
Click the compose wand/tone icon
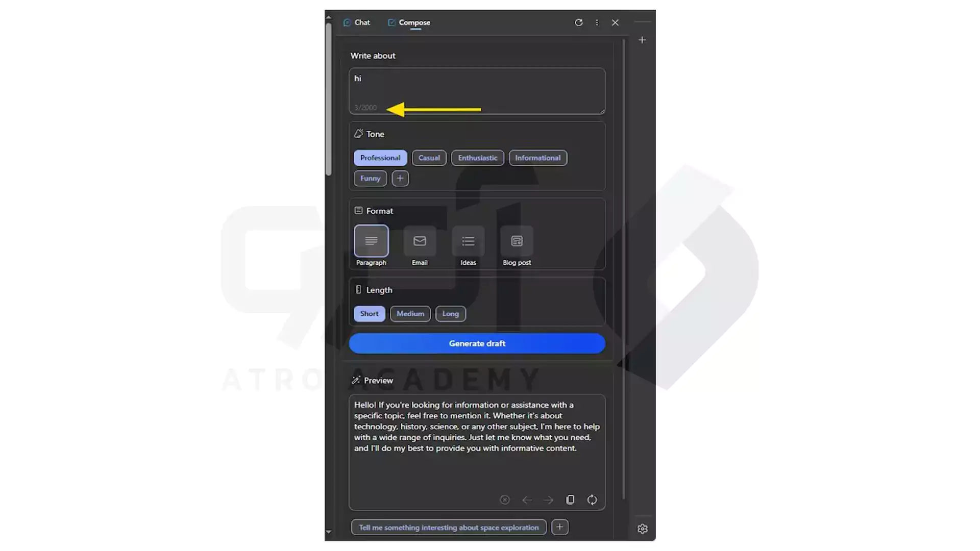pos(357,133)
